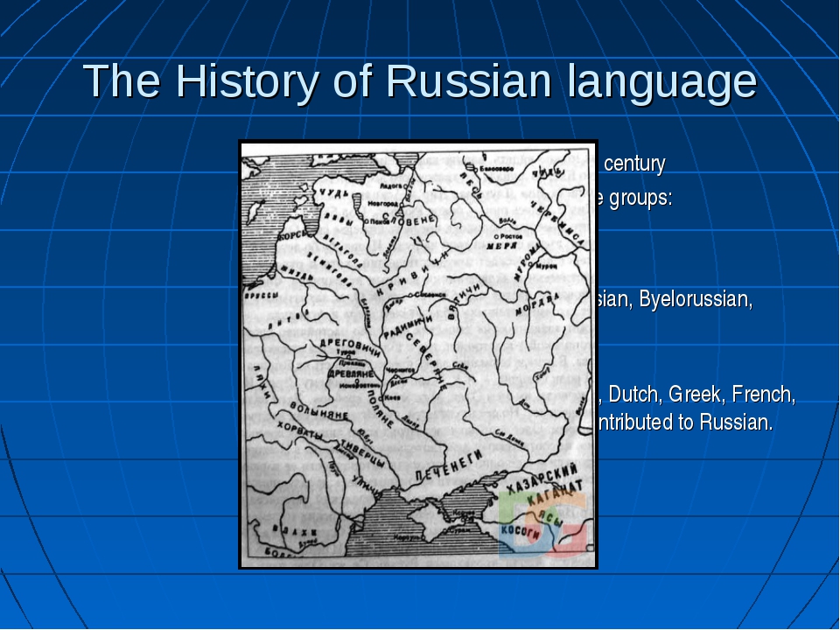Click the 'ТИВЕРЦЫ' label on the map
This screenshot has height=630, width=840.
click(362, 454)
